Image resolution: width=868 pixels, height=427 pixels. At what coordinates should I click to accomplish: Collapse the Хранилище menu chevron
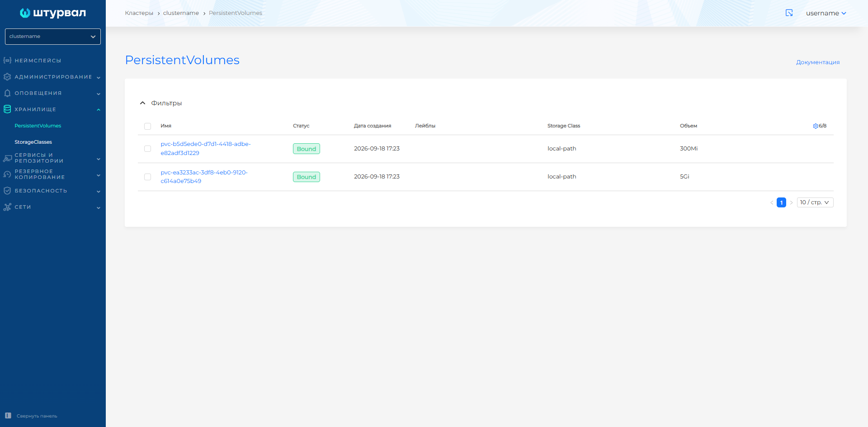(98, 110)
